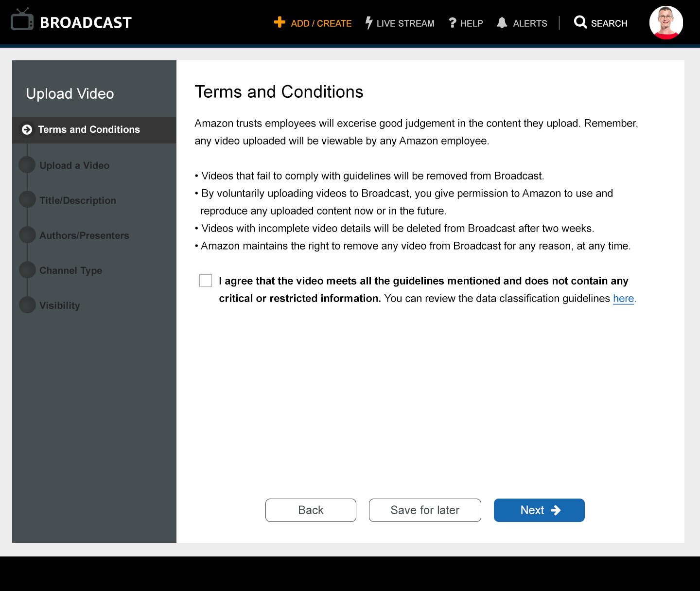
Task: Open the data classification guidelines 'here' link
Action: (x=624, y=298)
